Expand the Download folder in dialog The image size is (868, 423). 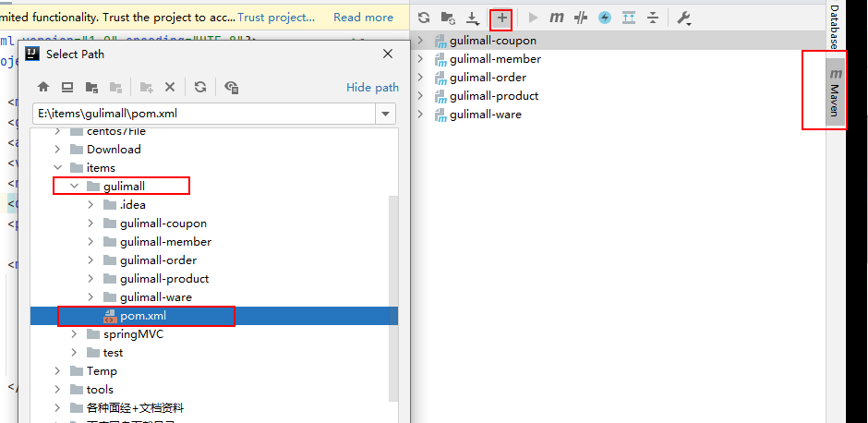coord(57,149)
